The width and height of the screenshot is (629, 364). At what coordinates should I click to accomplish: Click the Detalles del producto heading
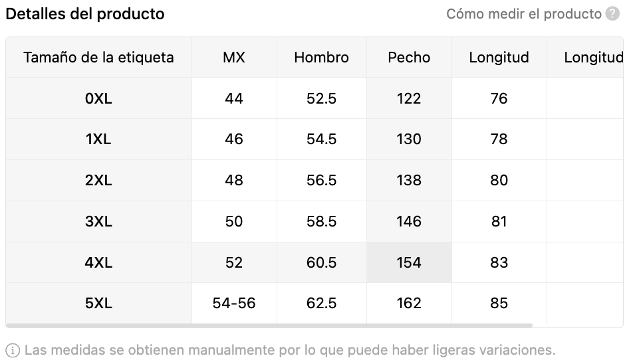85,14
